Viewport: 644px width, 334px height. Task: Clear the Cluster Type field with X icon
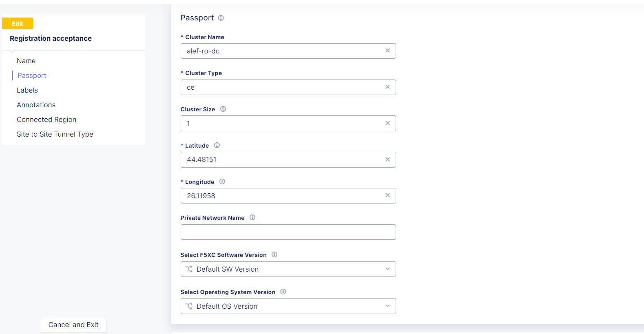tap(387, 87)
